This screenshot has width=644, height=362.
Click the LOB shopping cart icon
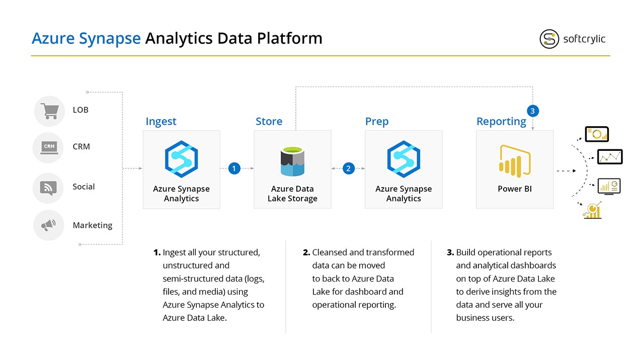coord(49,111)
